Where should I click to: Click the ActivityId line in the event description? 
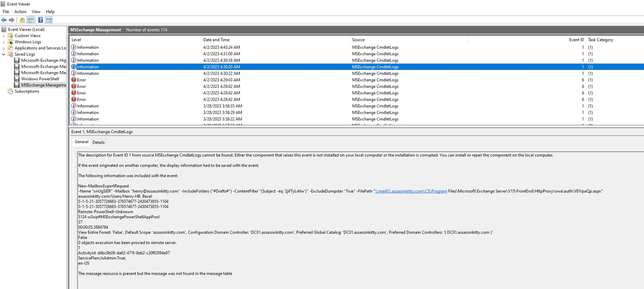tap(124, 253)
